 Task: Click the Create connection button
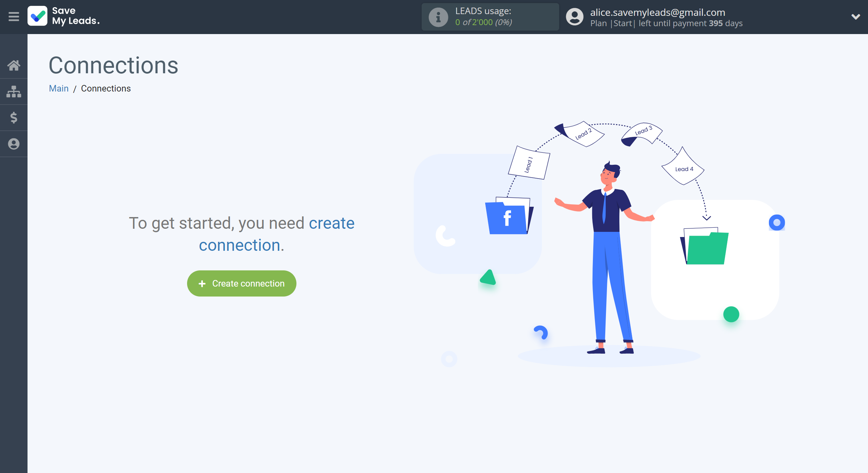coord(242,283)
